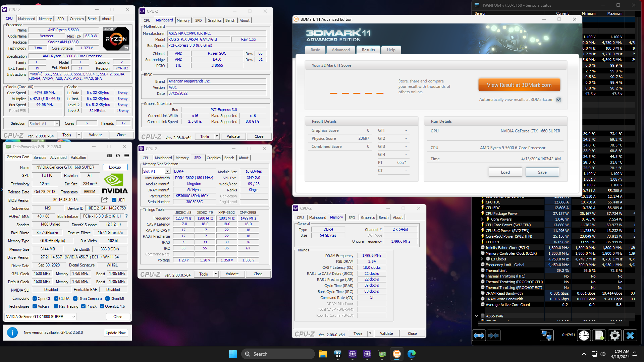
Task: Click the Lookup button in GPU-Z
Action: pyautogui.click(x=115, y=167)
